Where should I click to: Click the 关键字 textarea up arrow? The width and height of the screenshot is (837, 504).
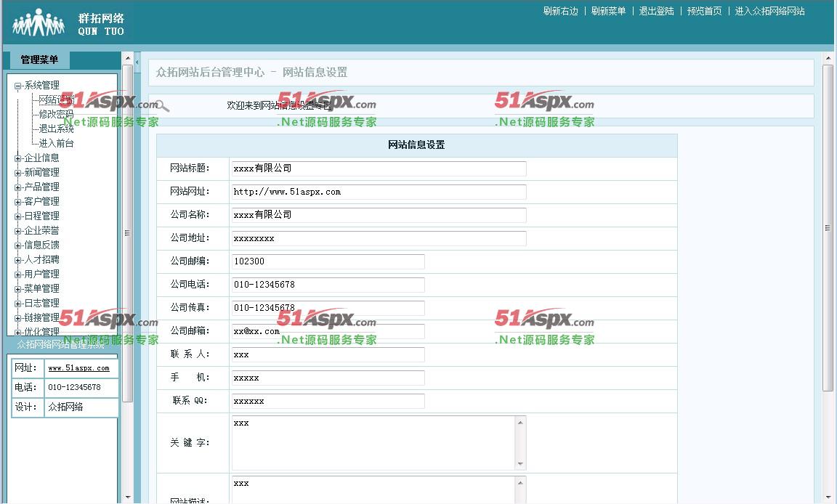520,423
